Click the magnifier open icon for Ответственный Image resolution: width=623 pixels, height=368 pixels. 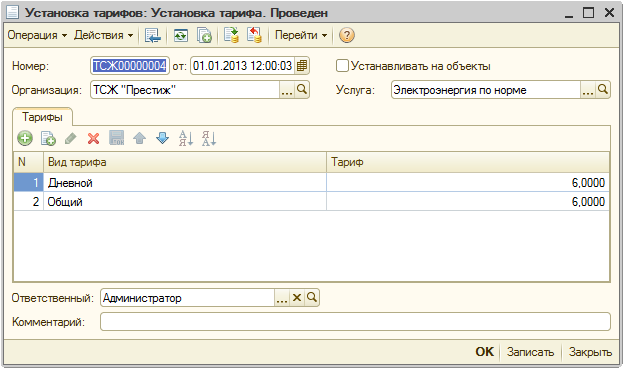coord(312,298)
